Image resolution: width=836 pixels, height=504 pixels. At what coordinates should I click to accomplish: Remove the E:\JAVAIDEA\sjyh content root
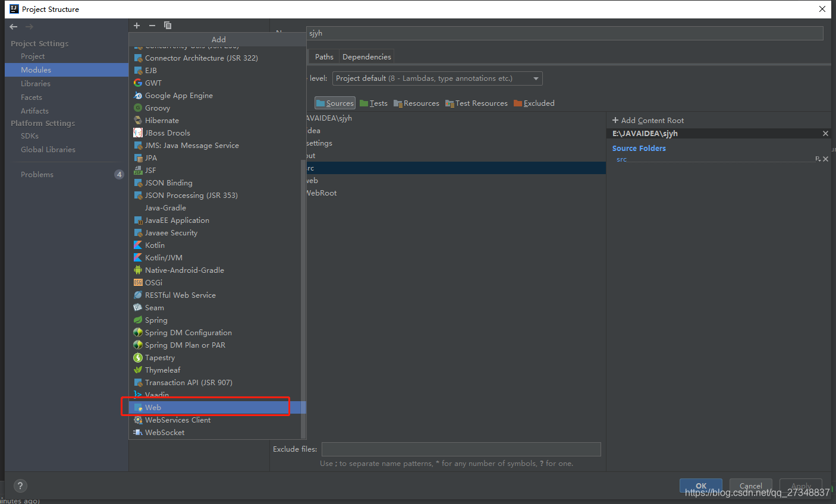pyautogui.click(x=825, y=134)
